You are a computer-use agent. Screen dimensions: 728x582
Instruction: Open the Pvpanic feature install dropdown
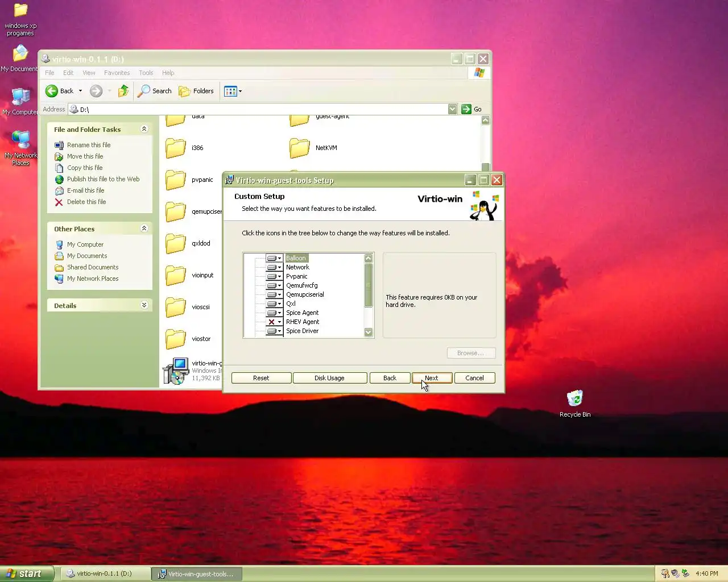click(x=274, y=276)
